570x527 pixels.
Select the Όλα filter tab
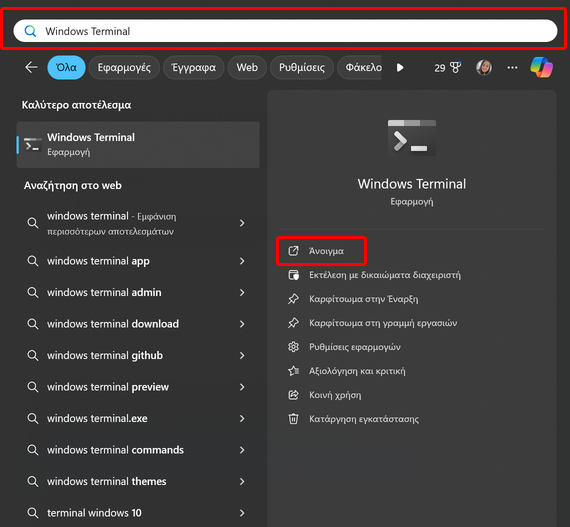[67, 67]
